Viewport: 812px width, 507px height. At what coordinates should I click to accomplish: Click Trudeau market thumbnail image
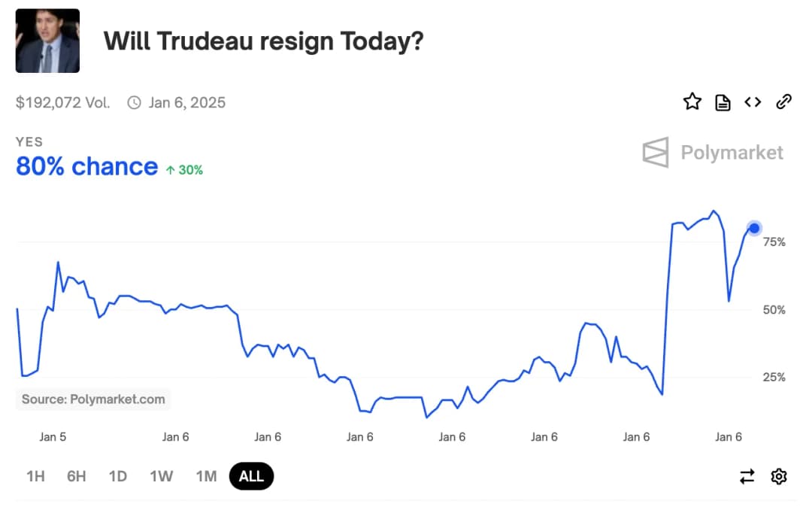(47, 41)
